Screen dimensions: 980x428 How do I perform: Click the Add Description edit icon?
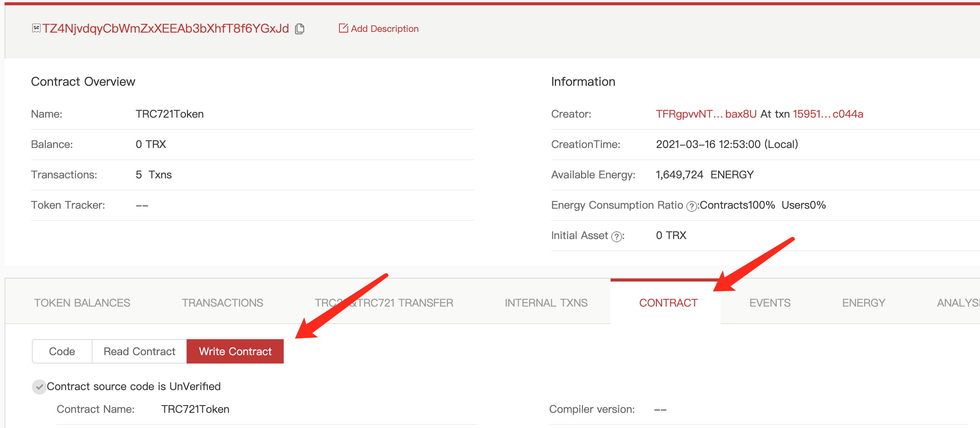[x=343, y=28]
